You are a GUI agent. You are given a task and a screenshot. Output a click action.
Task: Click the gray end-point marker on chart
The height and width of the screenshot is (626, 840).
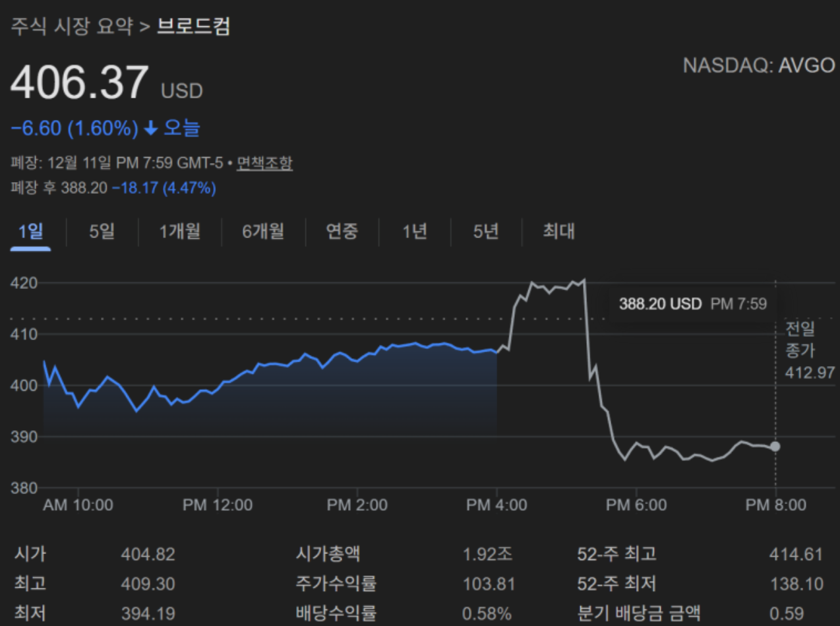point(775,447)
